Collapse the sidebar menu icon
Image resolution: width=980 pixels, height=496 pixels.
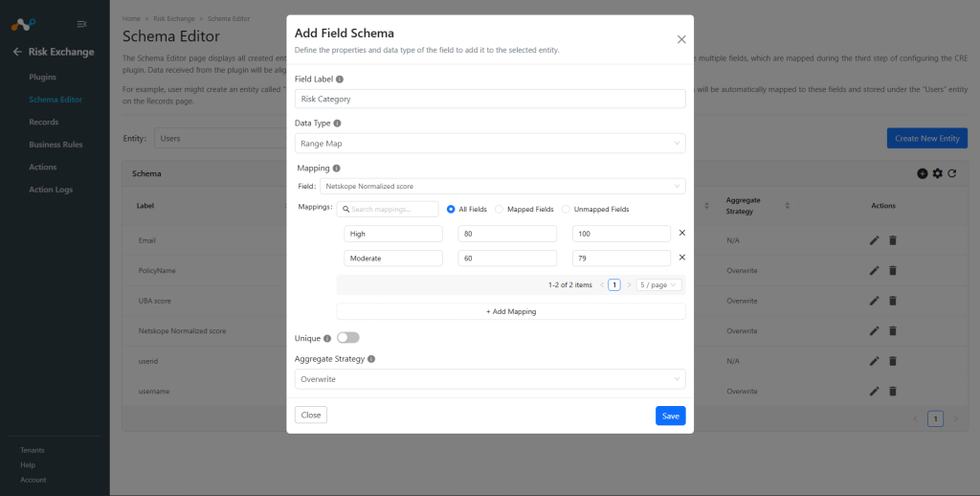(81, 24)
